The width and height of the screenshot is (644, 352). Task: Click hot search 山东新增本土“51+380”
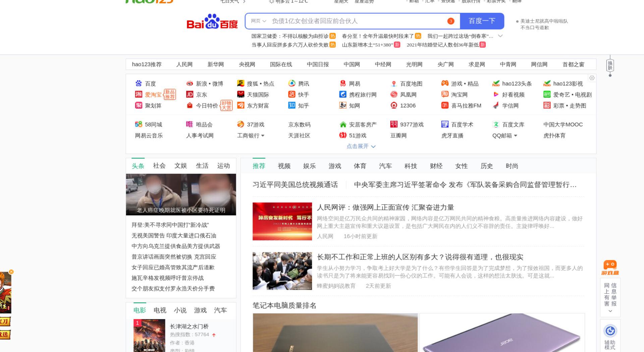pyautogui.click(x=367, y=45)
